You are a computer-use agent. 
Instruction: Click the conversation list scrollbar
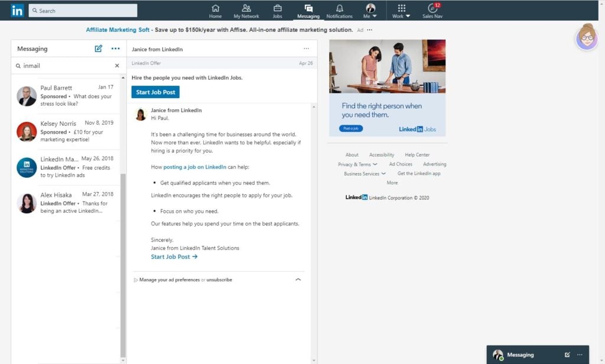pos(123,265)
